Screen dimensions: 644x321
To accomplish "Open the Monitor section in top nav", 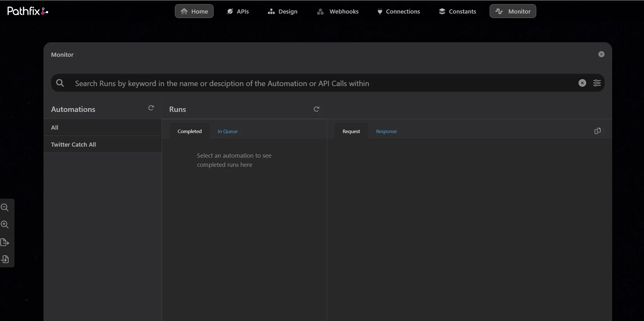I will pos(513,11).
